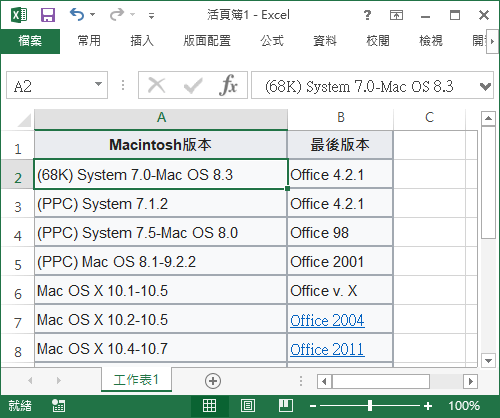Undo the last action

tap(77, 15)
